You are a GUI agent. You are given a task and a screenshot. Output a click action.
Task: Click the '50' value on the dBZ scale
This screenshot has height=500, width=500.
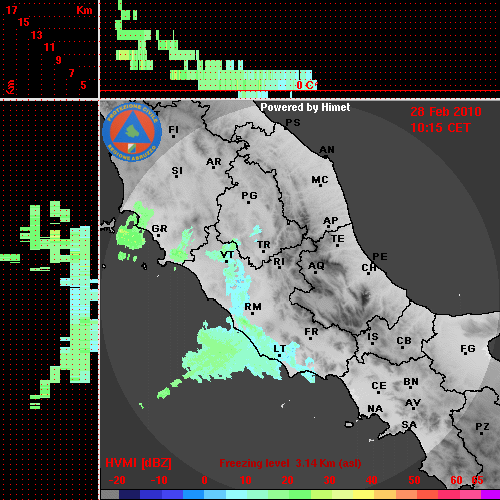[414, 480]
